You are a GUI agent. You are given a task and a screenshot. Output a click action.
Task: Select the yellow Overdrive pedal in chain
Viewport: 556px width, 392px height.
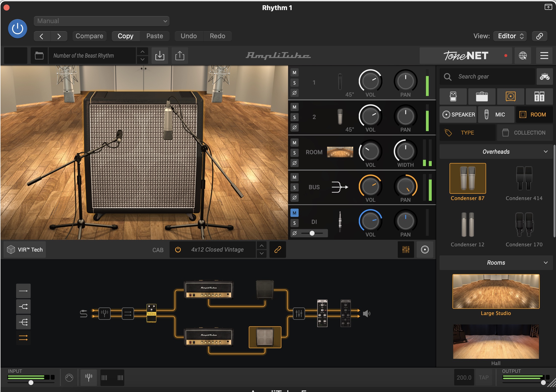click(x=151, y=313)
